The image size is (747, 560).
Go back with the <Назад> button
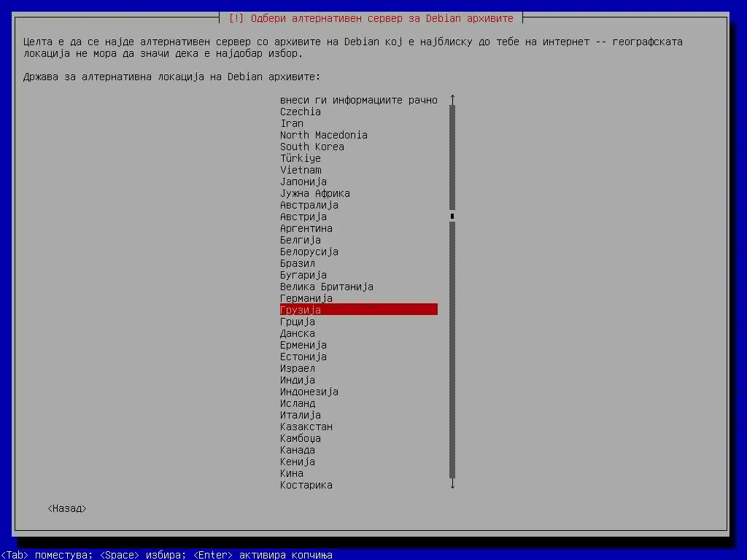coord(66,508)
